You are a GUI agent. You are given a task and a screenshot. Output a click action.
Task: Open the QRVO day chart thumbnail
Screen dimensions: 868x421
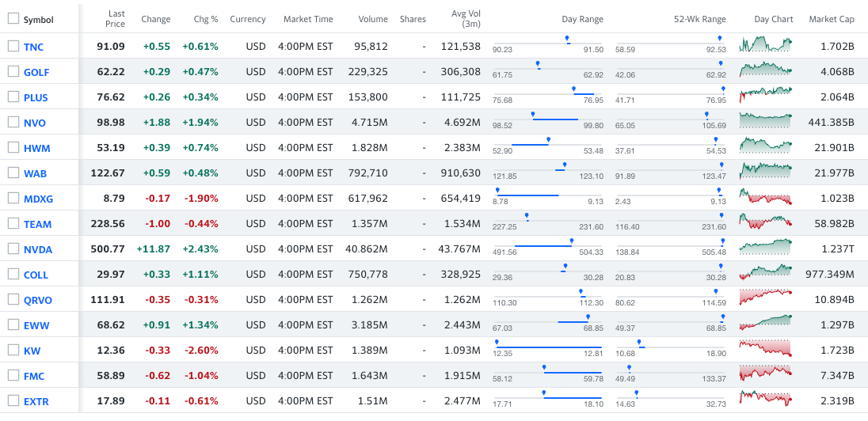(x=766, y=297)
